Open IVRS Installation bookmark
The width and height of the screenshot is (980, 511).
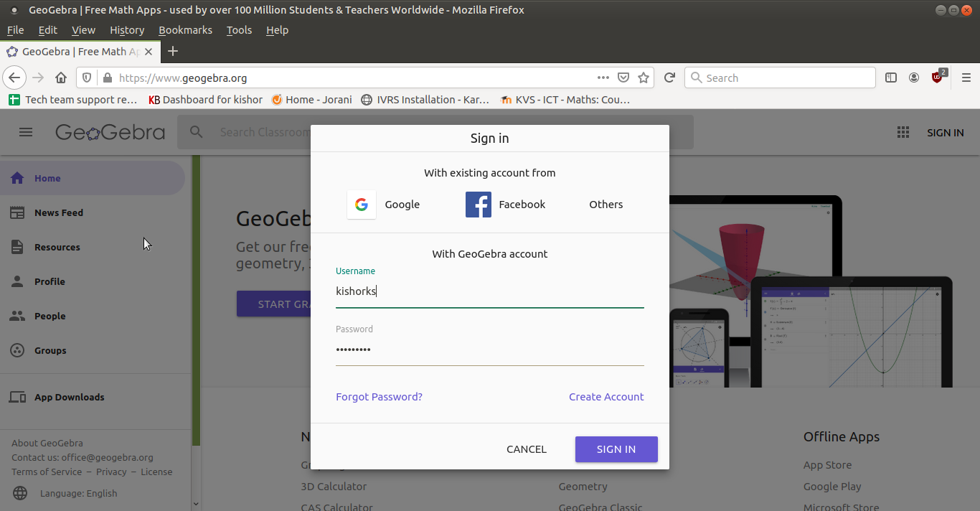pyautogui.click(x=425, y=100)
